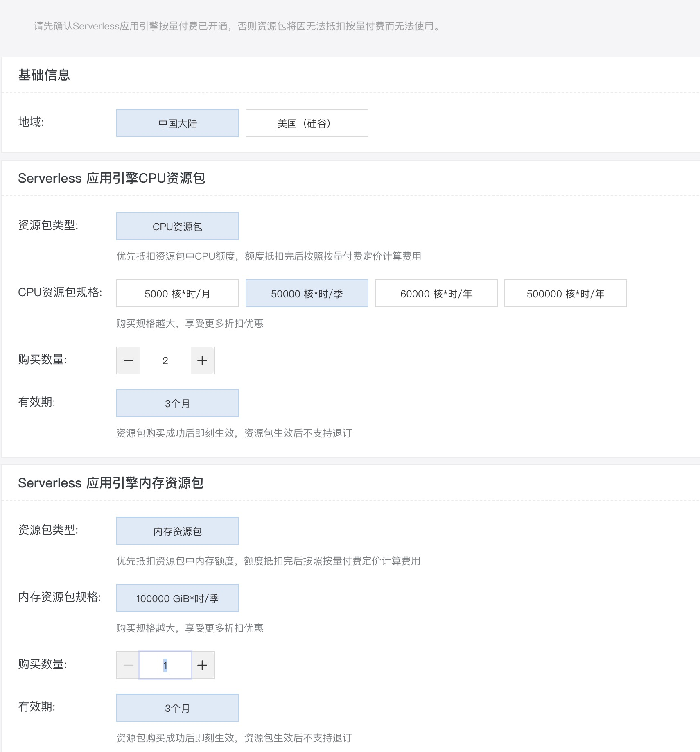Select memory package 3个月 validity period

coord(178,708)
